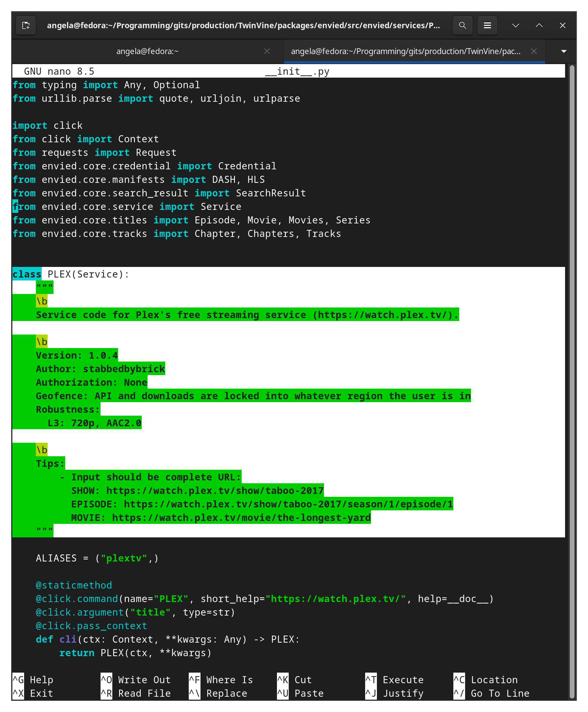Viewport: 588px width, 712px height.
Task: Switch to the angela@fedora:~ tab
Action: (147, 51)
